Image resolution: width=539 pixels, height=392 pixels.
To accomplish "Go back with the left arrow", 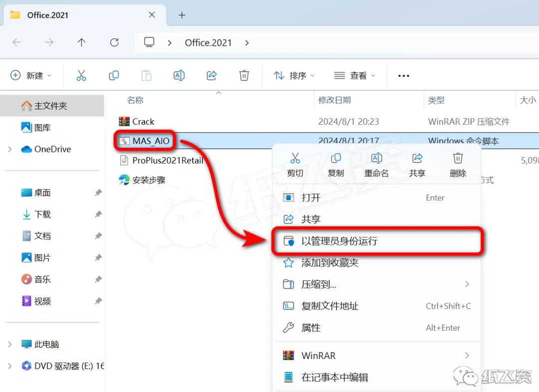I will click(x=16, y=42).
